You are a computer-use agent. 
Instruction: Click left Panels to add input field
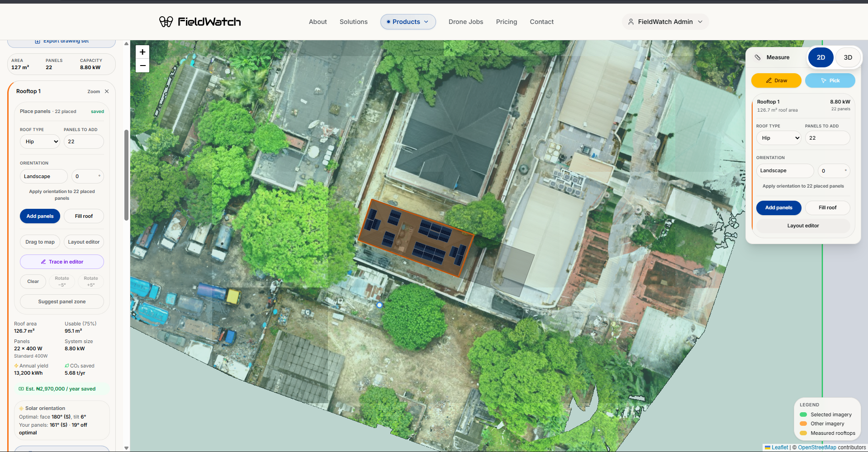coord(84,141)
